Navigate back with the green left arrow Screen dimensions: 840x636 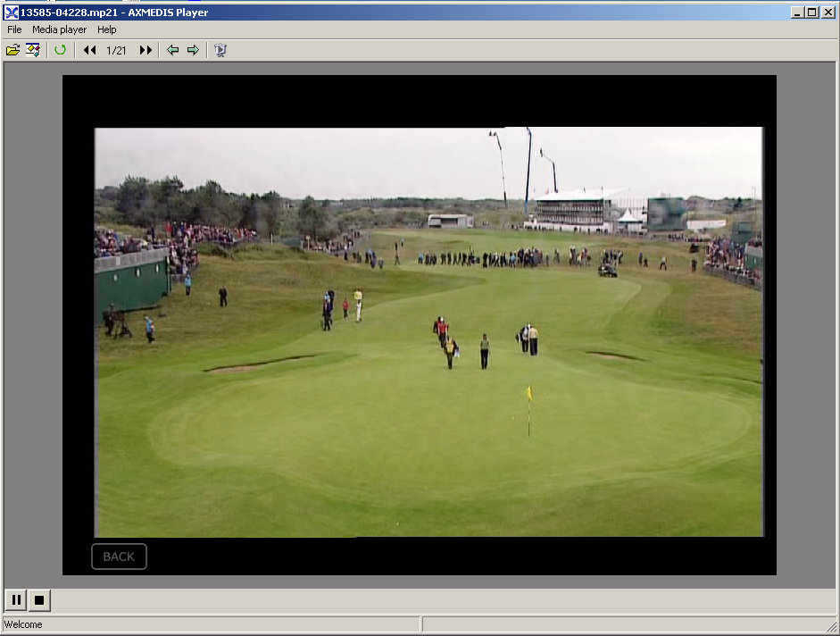pos(172,50)
